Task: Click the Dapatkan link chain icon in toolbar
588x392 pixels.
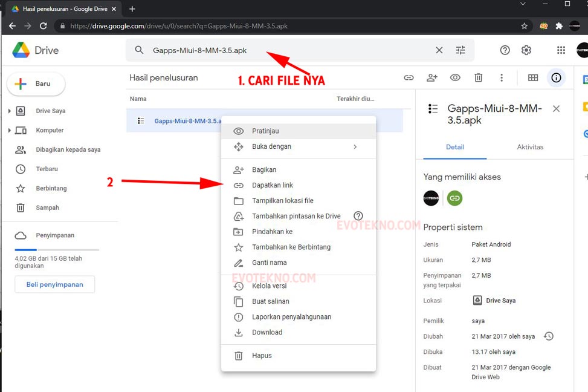Action: click(x=409, y=77)
